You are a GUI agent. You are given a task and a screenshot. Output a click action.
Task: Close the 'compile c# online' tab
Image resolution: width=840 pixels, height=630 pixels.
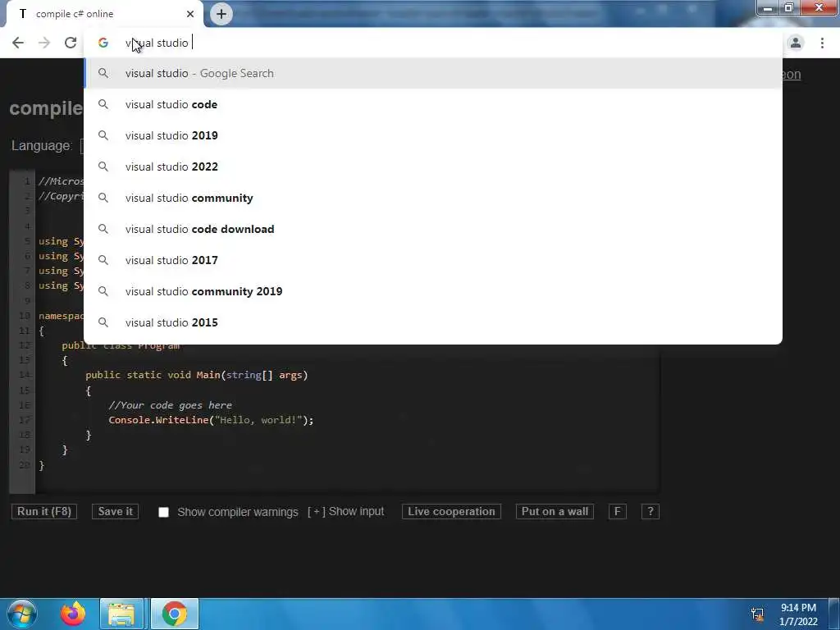point(190,14)
